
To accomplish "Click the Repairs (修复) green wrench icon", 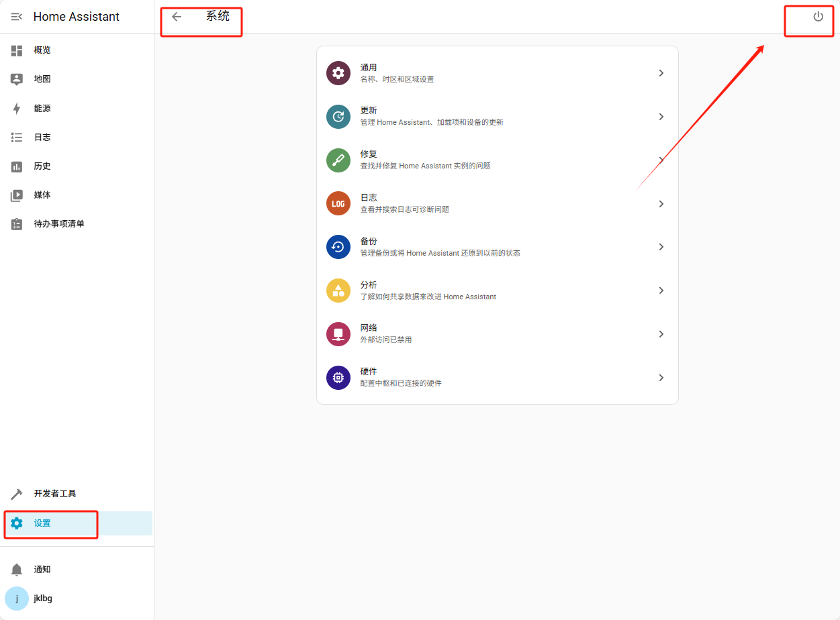I will point(338,160).
